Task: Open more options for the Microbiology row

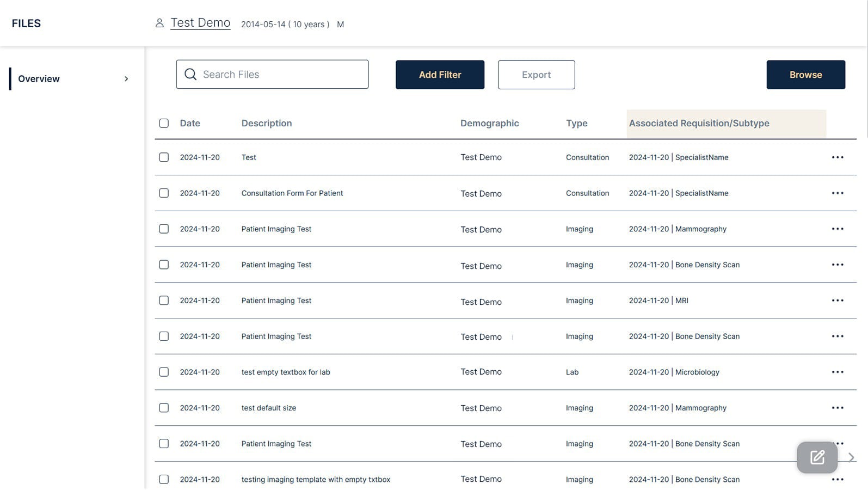Action: pos(838,372)
